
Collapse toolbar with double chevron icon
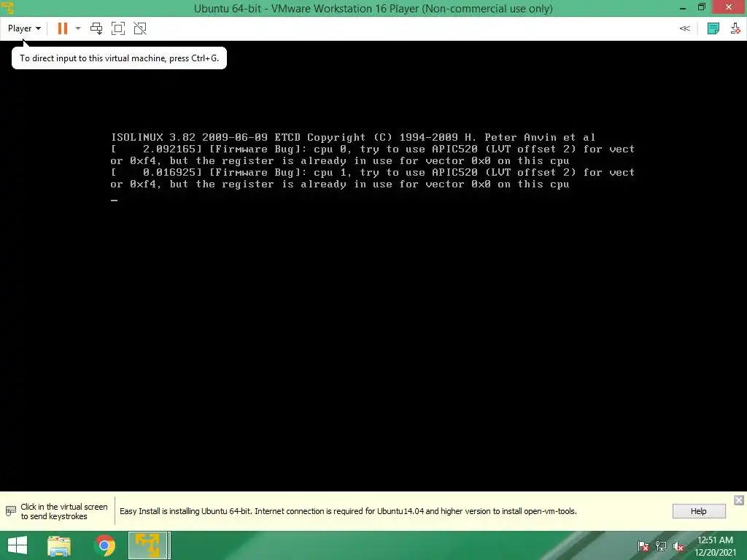click(x=684, y=28)
